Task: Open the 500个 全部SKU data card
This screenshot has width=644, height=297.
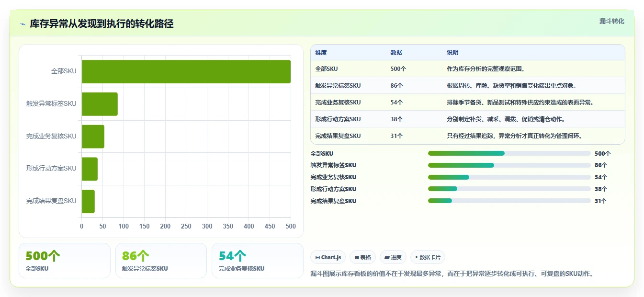Action: (65, 261)
